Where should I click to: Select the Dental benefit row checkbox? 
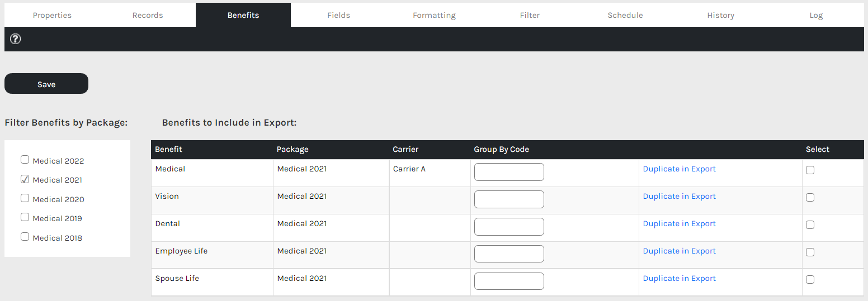point(810,225)
